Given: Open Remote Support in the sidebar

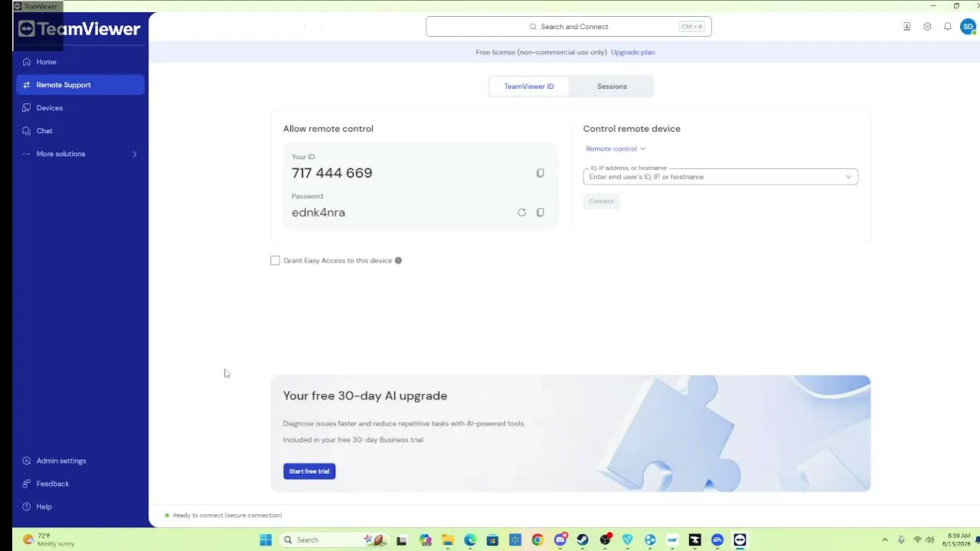Looking at the screenshot, I should 80,85.
